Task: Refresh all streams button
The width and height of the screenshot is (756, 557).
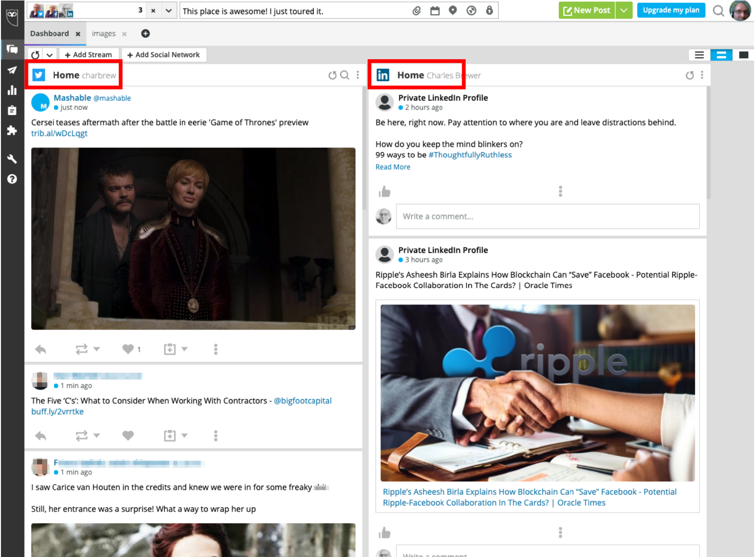Action: [35, 55]
